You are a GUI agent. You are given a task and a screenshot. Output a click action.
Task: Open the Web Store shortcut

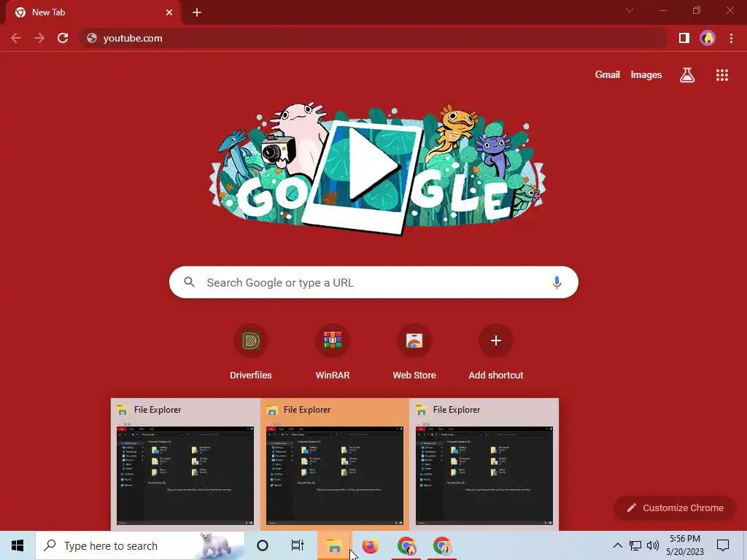(414, 352)
